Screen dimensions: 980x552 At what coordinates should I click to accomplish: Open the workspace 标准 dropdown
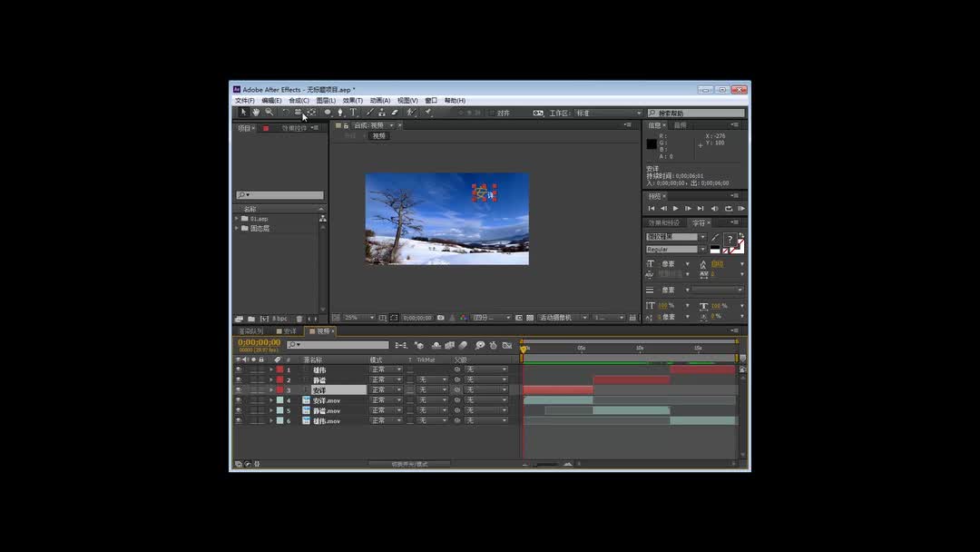pos(608,113)
